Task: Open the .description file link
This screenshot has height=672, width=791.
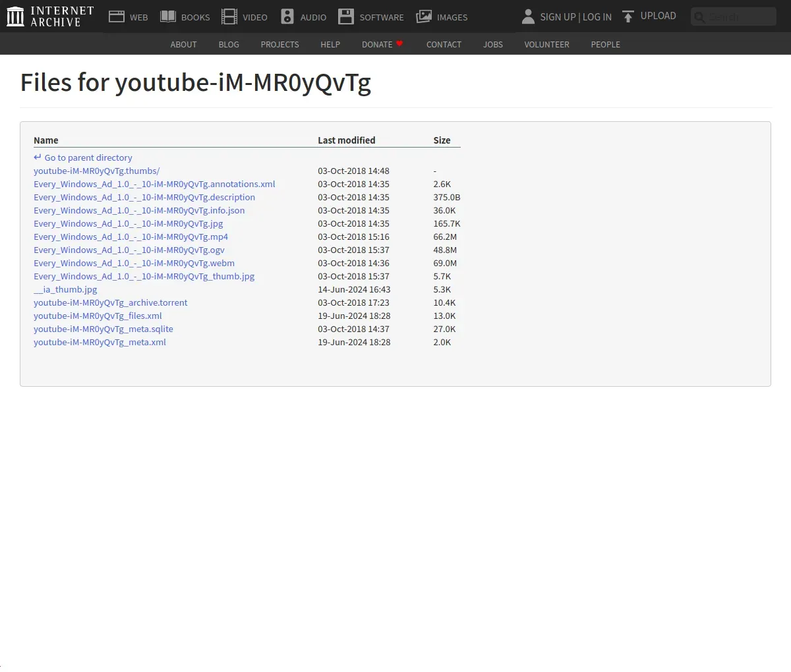Action: [x=144, y=197]
